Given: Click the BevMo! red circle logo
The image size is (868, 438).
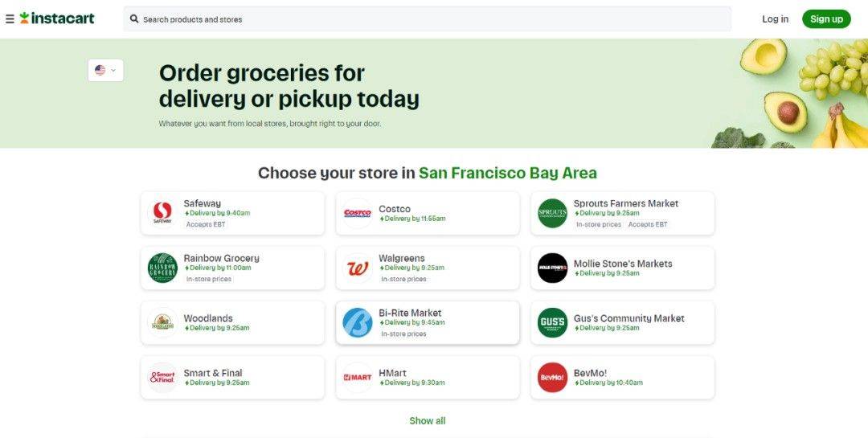Looking at the screenshot, I should (552, 377).
